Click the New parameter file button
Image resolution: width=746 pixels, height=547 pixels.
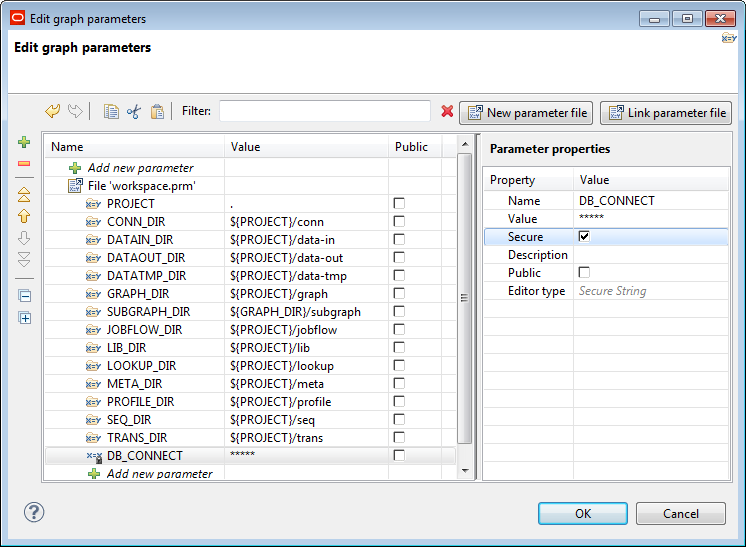[526, 113]
